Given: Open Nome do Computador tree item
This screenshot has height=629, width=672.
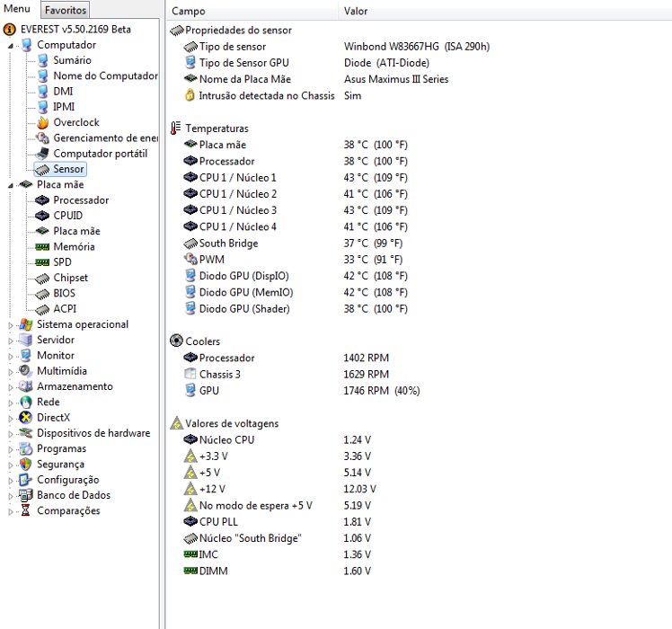Looking at the screenshot, I should coord(105,75).
